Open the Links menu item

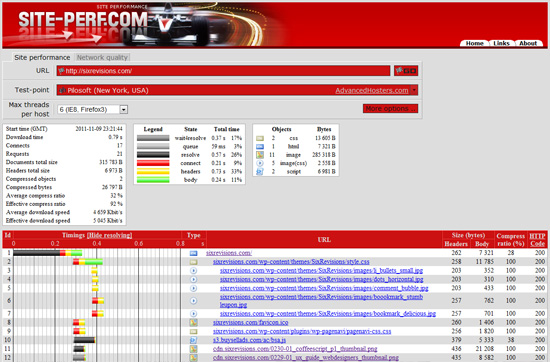(x=501, y=43)
